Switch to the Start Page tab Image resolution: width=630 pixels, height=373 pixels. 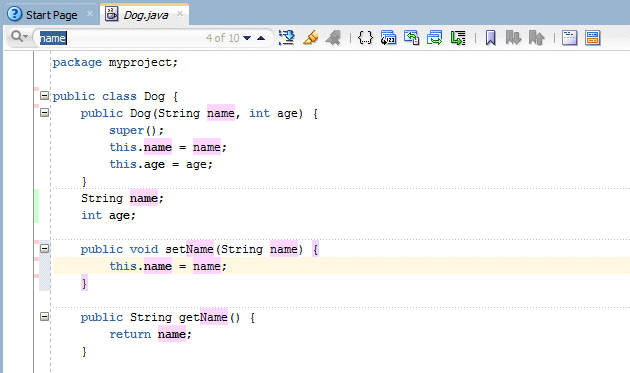point(51,15)
